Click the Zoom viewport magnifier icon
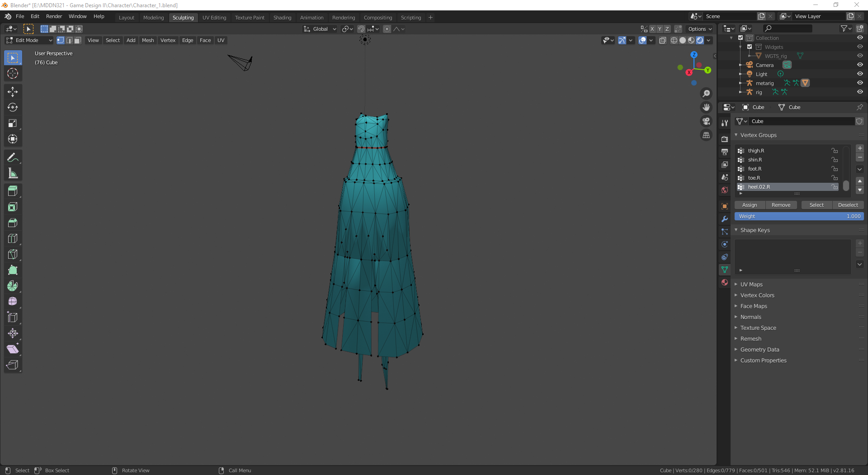Image resolution: width=868 pixels, height=475 pixels. (x=706, y=94)
